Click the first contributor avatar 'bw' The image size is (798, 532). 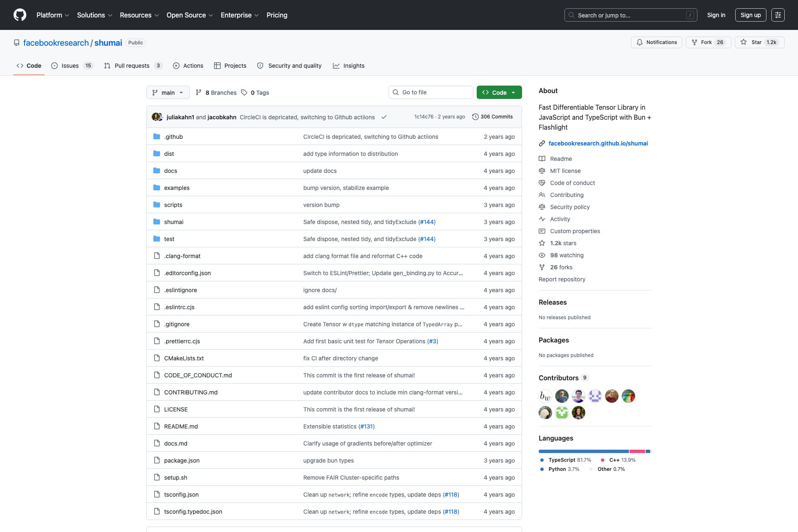(x=545, y=396)
